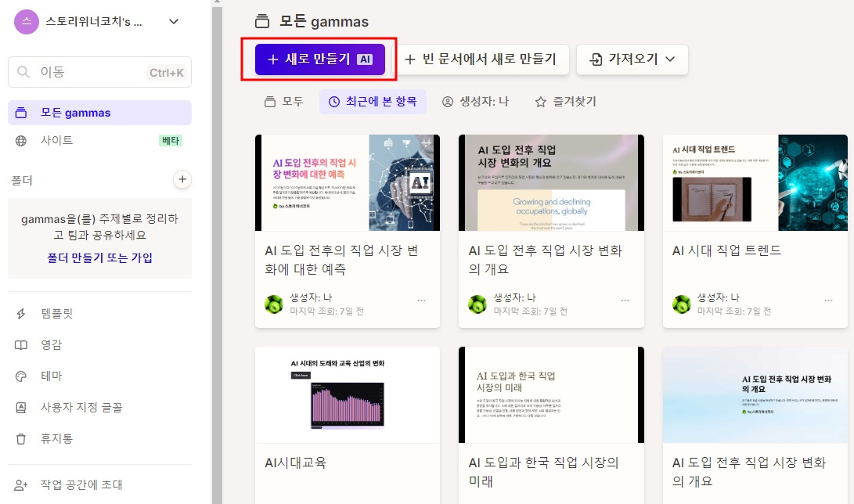The height and width of the screenshot is (504, 854).
Task: Click 폴더 만들기 또는 가입 link
Action: pos(99,259)
